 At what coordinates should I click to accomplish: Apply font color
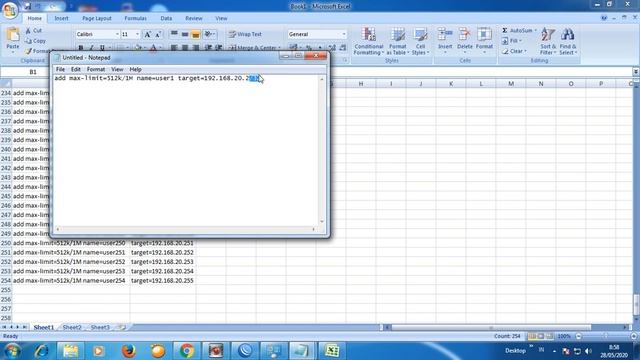point(153,48)
